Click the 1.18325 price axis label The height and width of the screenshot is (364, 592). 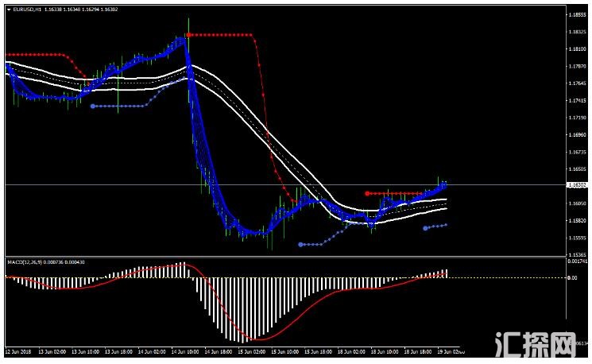(x=577, y=32)
